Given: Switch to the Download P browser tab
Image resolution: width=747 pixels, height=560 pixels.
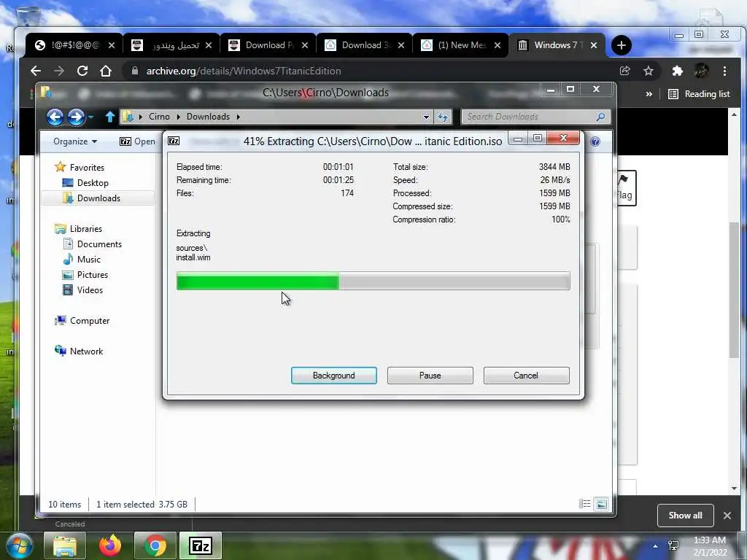Looking at the screenshot, I should click(268, 45).
